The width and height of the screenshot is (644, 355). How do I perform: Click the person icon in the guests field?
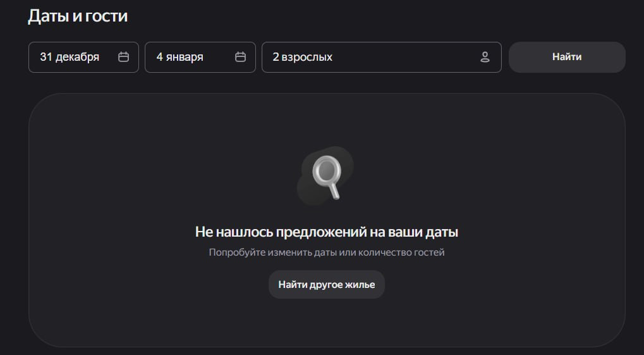[485, 57]
